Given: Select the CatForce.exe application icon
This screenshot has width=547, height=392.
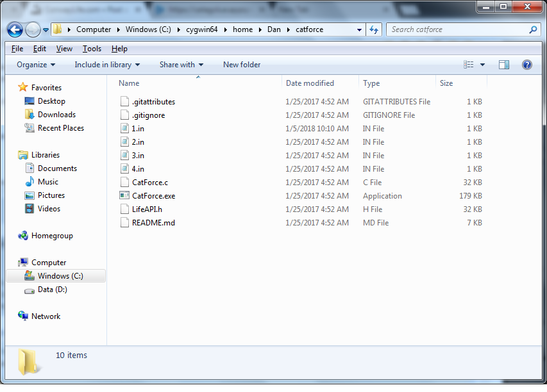Looking at the screenshot, I should [124, 195].
